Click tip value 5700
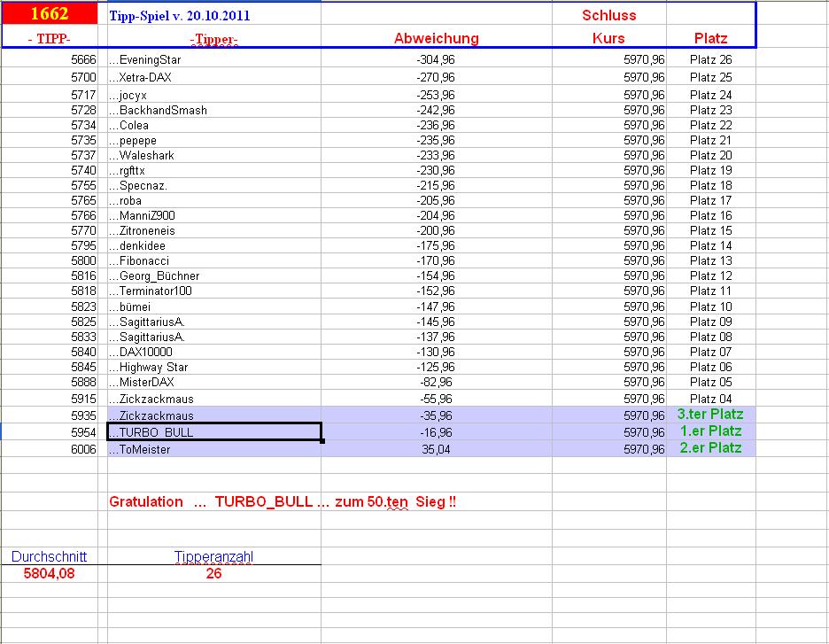Screen dimensions: 829x644 tap(50, 77)
